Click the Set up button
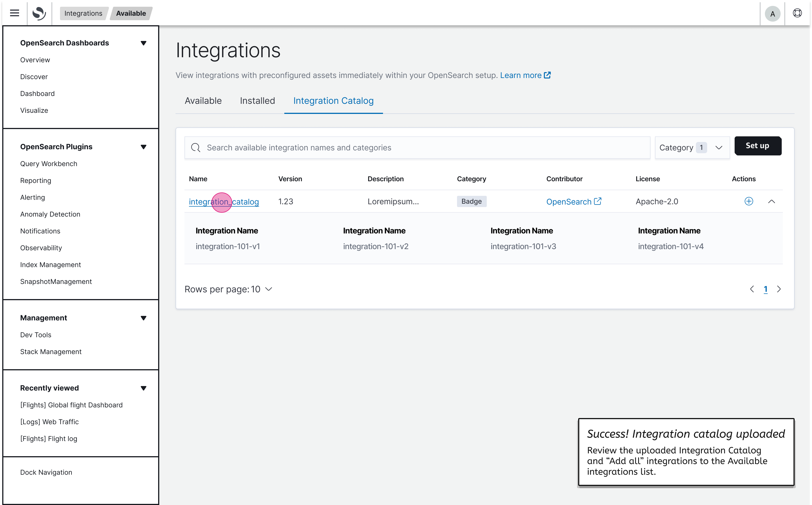Viewport: 812px width, 505px height. pos(758,146)
